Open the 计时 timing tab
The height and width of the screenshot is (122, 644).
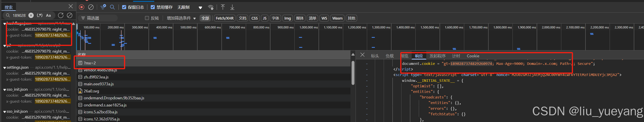pos(456,56)
